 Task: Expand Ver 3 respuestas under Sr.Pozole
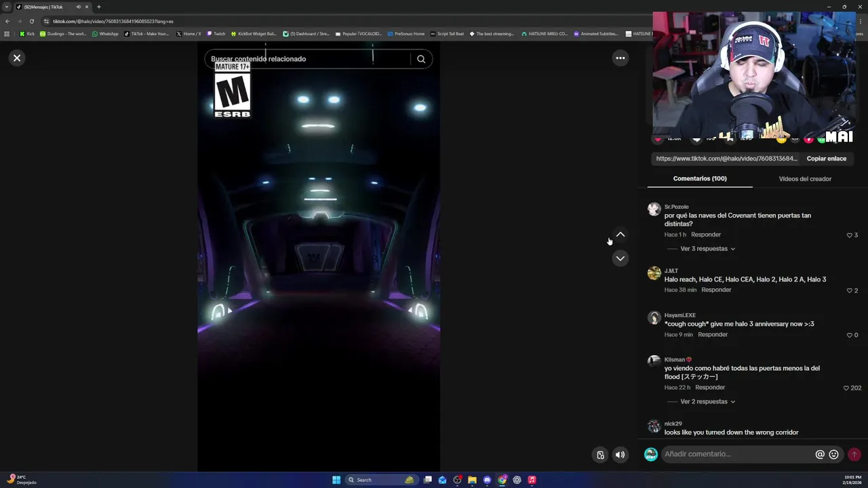click(707, 249)
